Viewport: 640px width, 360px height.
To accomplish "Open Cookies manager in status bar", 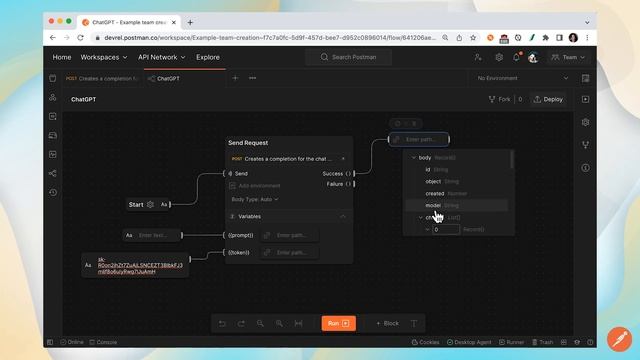I will pos(425,342).
